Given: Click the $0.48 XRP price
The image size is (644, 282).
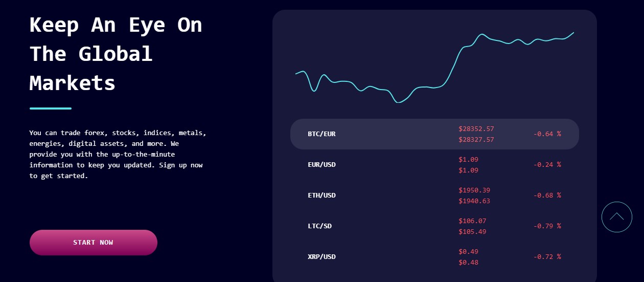Looking at the screenshot, I should [468, 263].
